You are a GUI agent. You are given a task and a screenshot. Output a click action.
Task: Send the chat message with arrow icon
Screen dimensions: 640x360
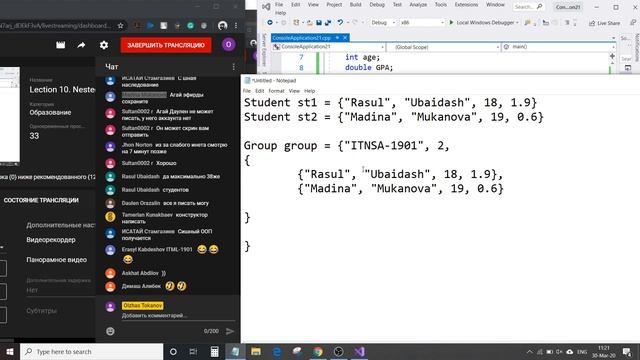pos(230,331)
